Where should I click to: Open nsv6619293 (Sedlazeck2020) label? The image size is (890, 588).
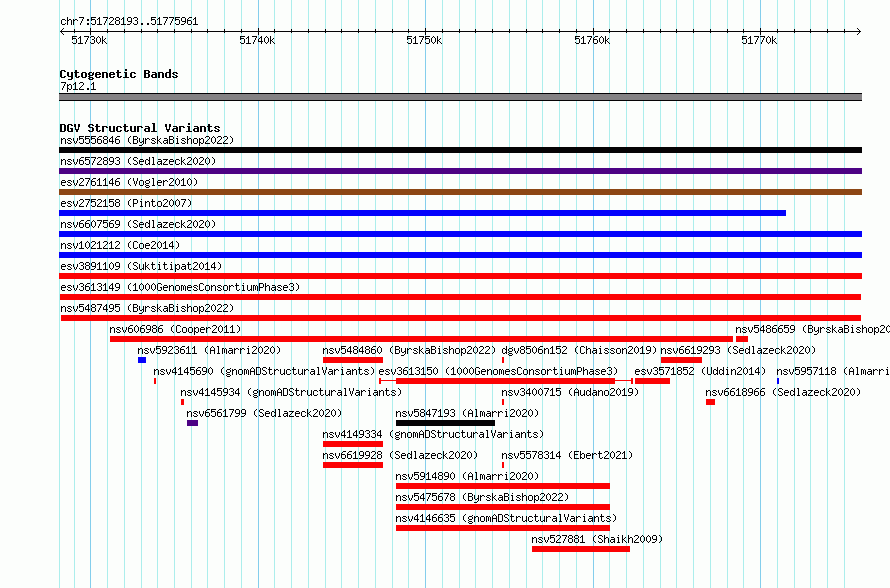point(738,350)
